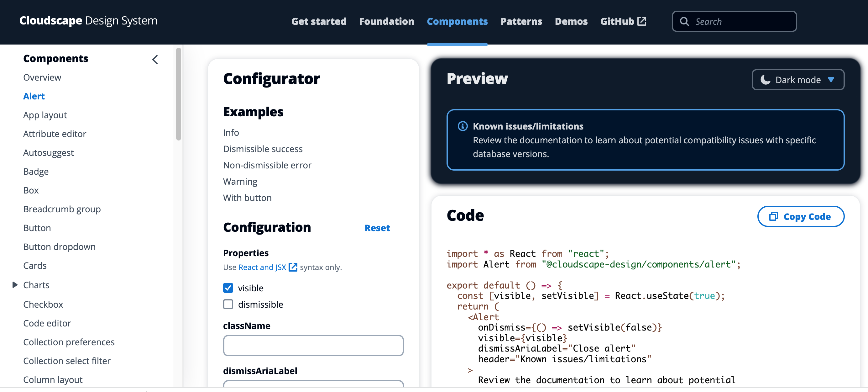This screenshot has height=392, width=868.
Task: Open the Demos navigation item
Action: pos(571,21)
